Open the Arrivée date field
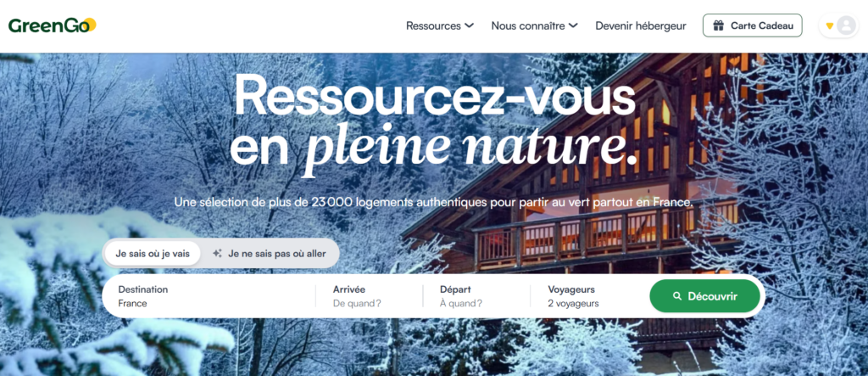Image resolution: width=868 pixels, height=376 pixels. pyautogui.click(x=370, y=296)
